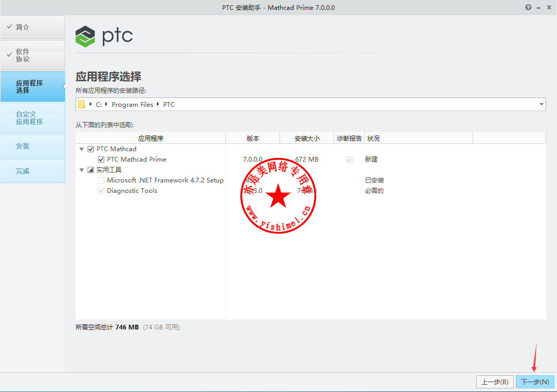Toggle the PTC Mathcad group checkbox
This screenshot has height=392, width=557.
point(91,149)
